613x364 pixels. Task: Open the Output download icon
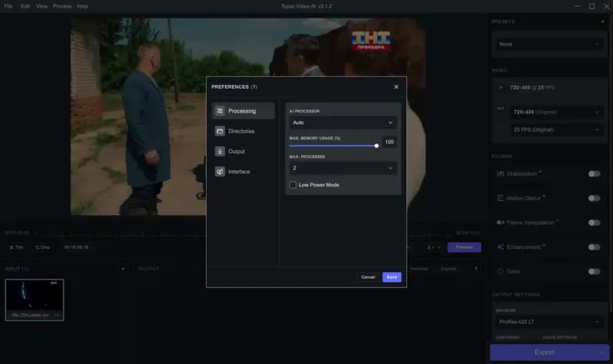(220, 151)
